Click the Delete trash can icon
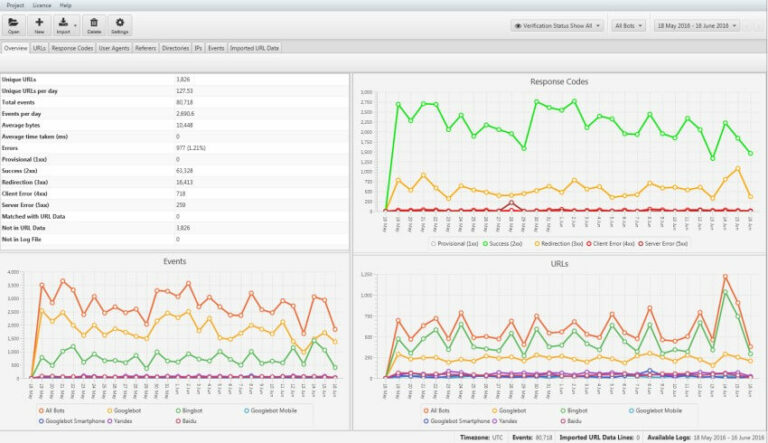 (94, 25)
